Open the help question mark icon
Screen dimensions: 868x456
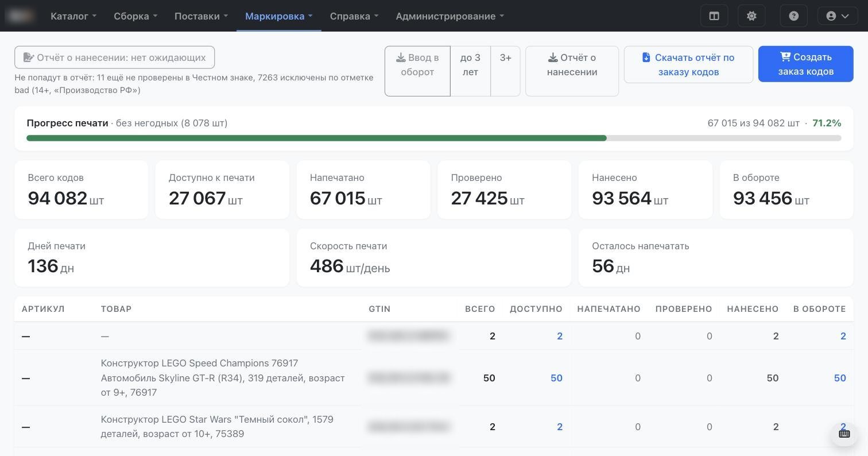794,16
